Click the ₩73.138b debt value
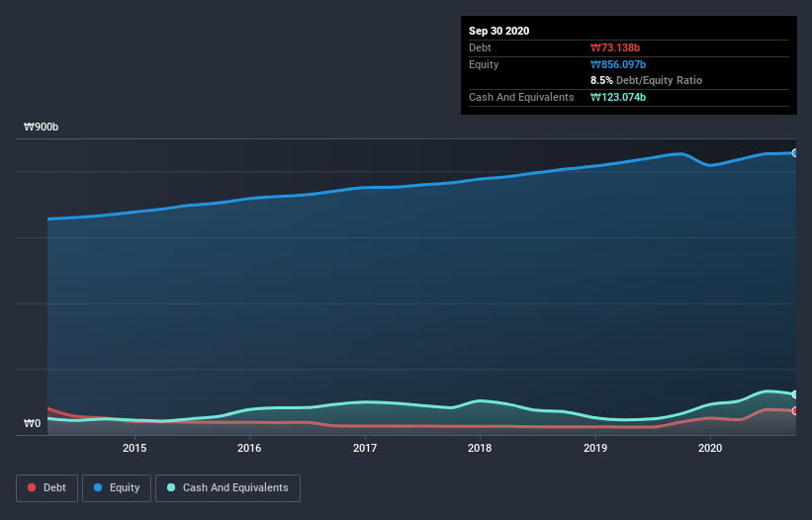 [615, 47]
